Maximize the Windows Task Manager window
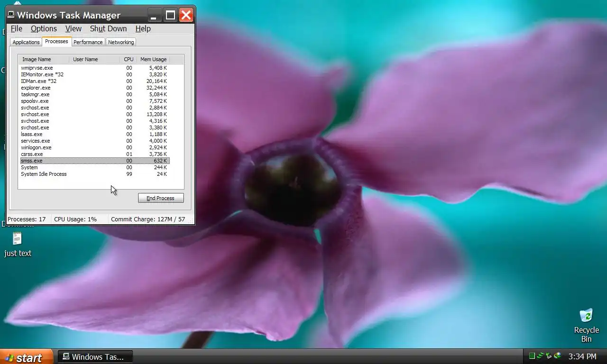Image resolution: width=607 pixels, height=364 pixels. pos(170,15)
